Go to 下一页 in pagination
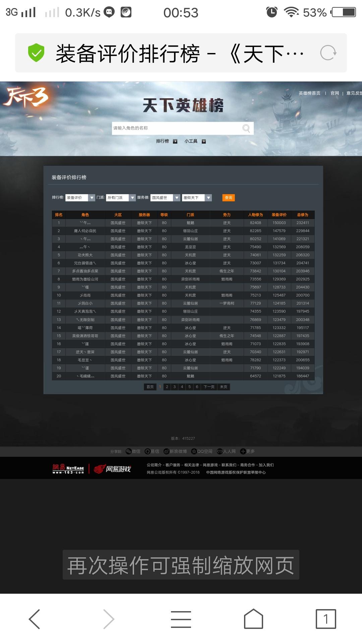Viewport: 362px width, 644px height. tap(209, 387)
